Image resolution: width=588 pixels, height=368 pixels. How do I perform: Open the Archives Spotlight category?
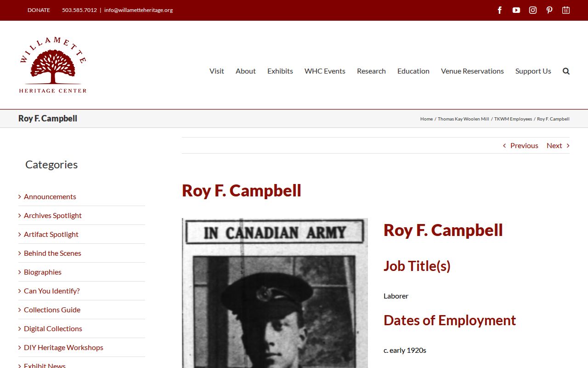pos(53,215)
